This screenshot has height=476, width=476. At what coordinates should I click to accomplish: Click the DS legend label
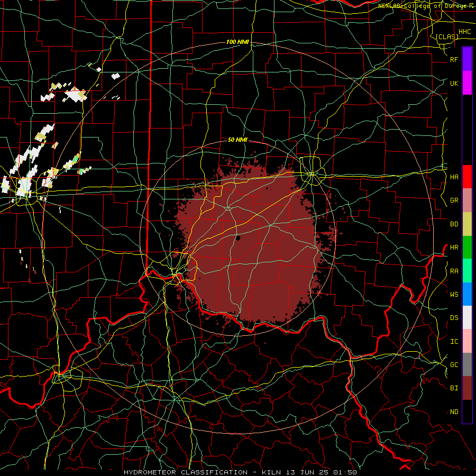(454, 318)
